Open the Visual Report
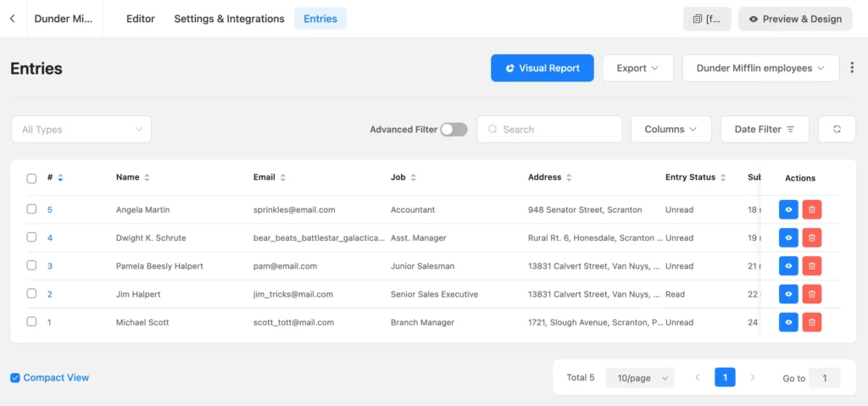Viewport: 868px width, 406px height. coord(542,68)
